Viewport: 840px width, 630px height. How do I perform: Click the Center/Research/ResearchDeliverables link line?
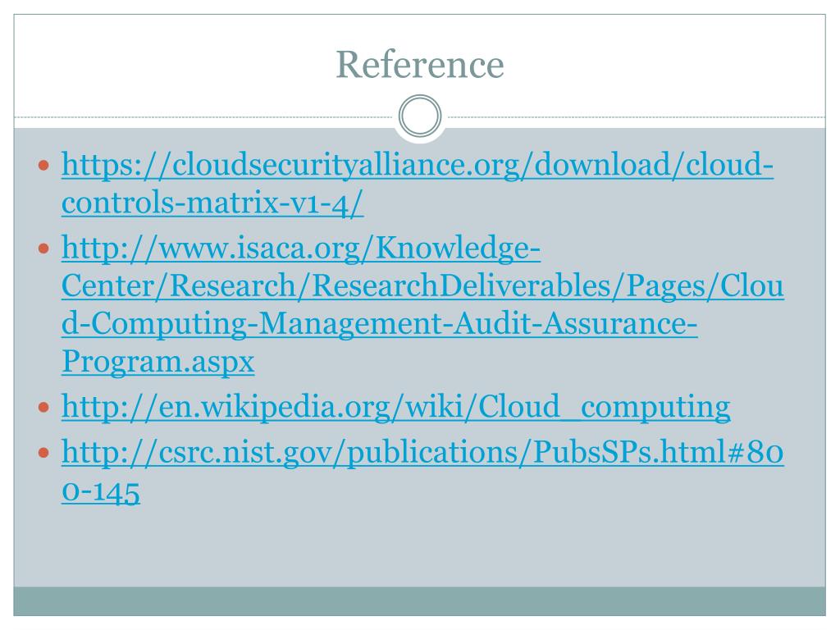pyautogui.click(x=422, y=286)
